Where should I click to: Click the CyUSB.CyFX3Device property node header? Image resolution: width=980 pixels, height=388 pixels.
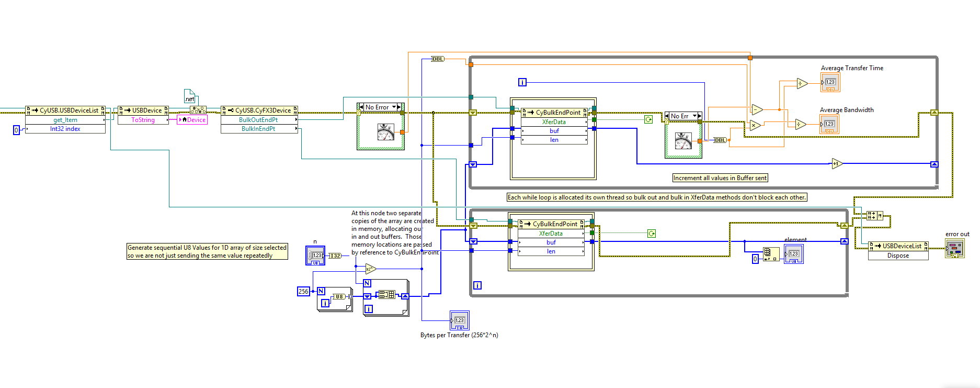click(x=259, y=110)
